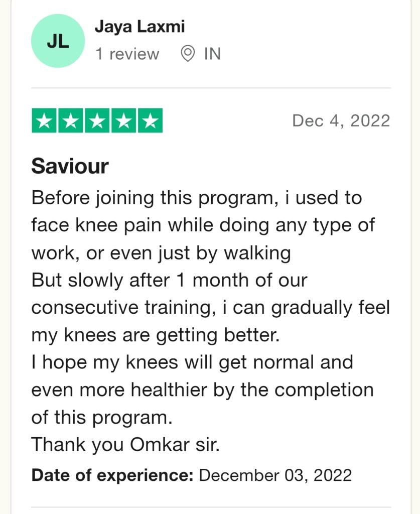The image size is (420, 514).
Task: Click the December 03, 2022 experience date
Action: pyautogui.click(x=275, y=476)
